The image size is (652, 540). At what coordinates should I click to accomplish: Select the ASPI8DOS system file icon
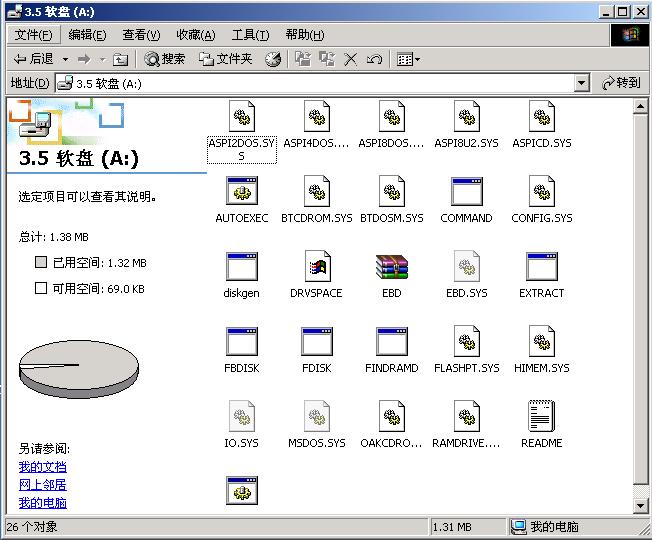pos(392,116)
